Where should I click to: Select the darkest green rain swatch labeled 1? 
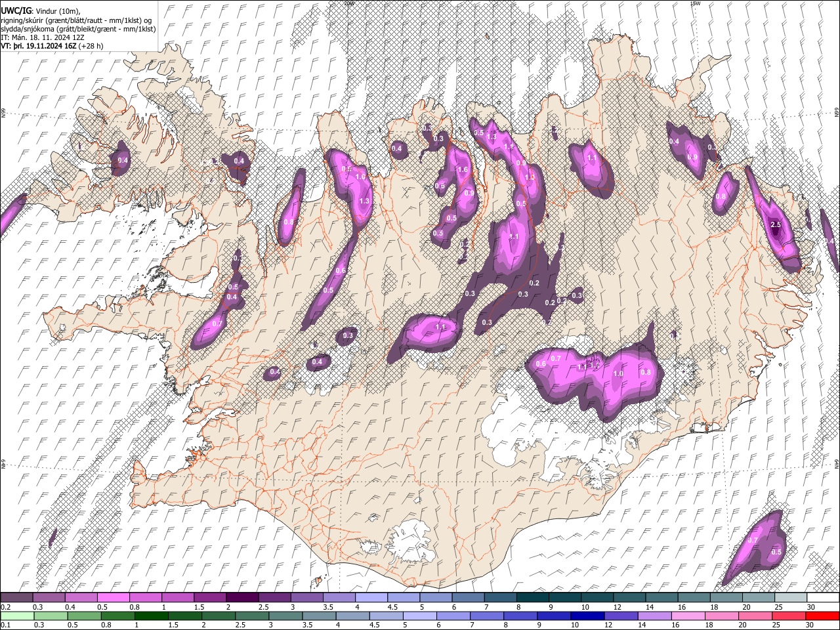pyautogui.click(x=151, y=616)
